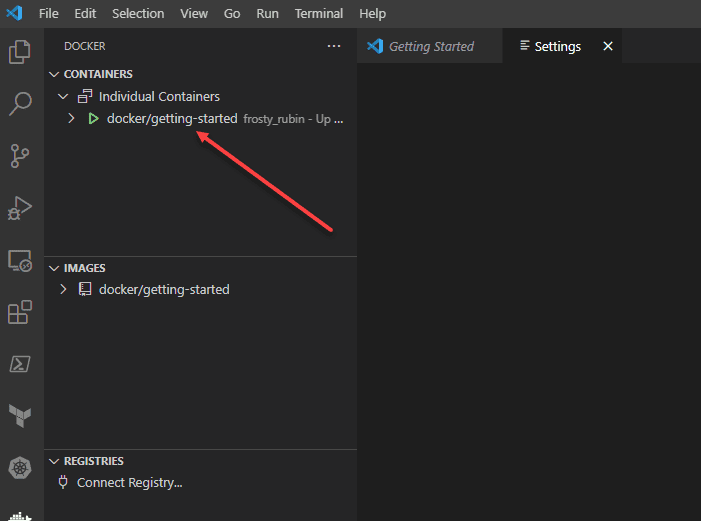The width and height of the screenshot is (701, 521).
Task: Click the docker/getting-started image icon
Action: (x=85, y=289)
